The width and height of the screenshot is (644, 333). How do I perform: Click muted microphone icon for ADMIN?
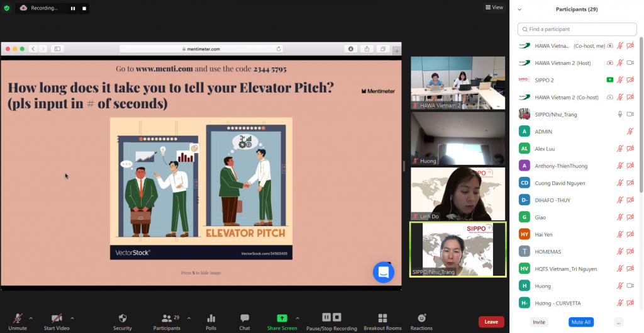pyautogui.click(x=630, y=132)
